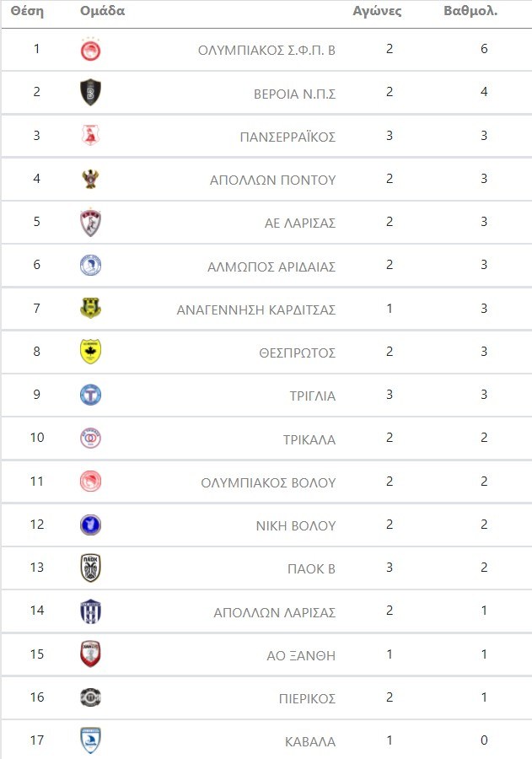The width and height of the screenshot is (532, 759).
Task: Open the ΟΛΥΜΠΙΑΚΟΣ ΒΟΛΟΥ team link
Action: (268, 483)
